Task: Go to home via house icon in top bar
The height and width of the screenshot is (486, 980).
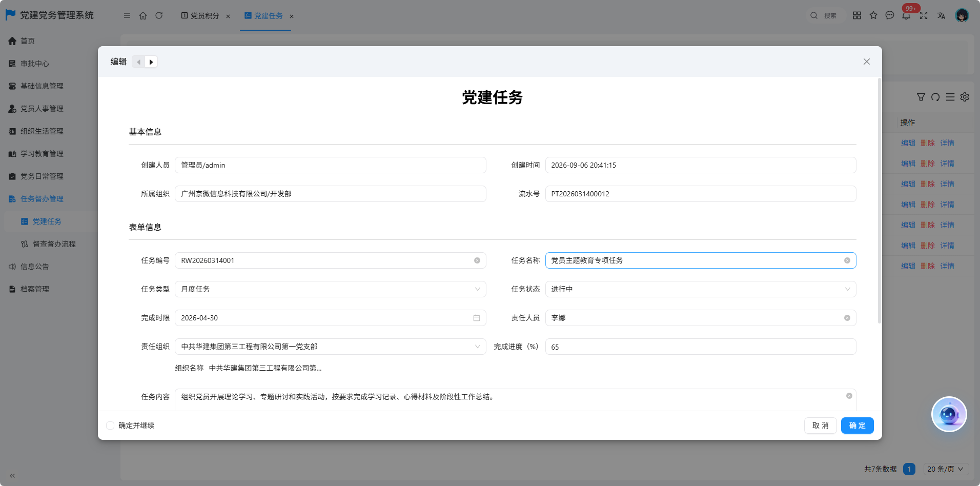Action: 143,15
